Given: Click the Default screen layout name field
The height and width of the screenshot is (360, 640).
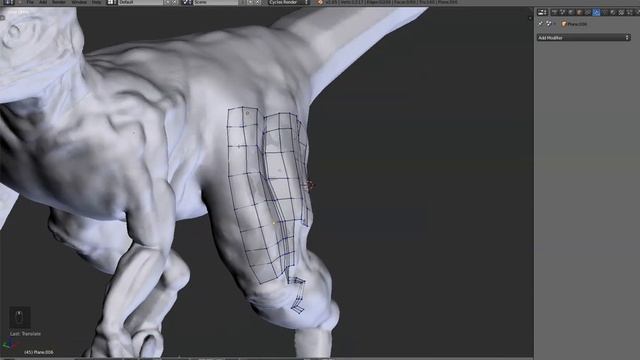Looking at the screenshot, I should pos(140,2).
